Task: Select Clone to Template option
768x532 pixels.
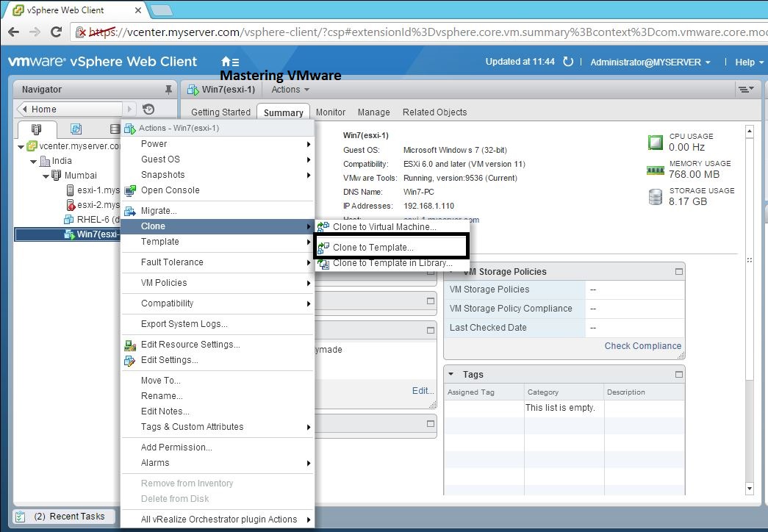Action: 392,248
